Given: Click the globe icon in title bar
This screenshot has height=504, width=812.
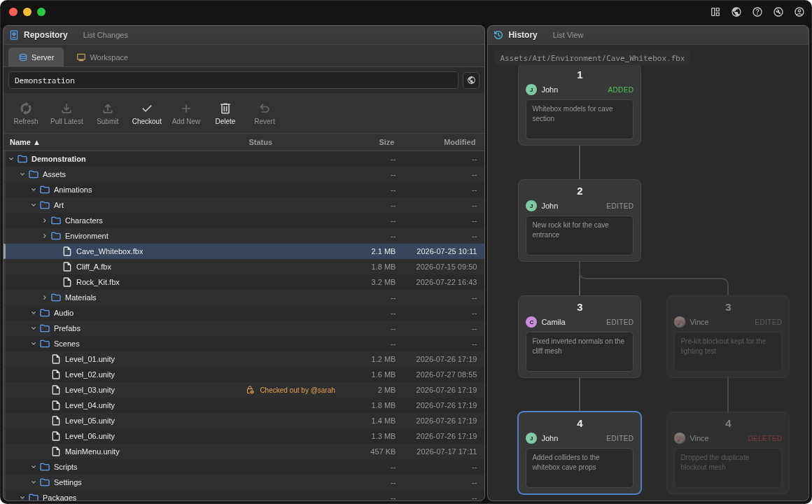Looking at the screenshot, I should (736, 12).
